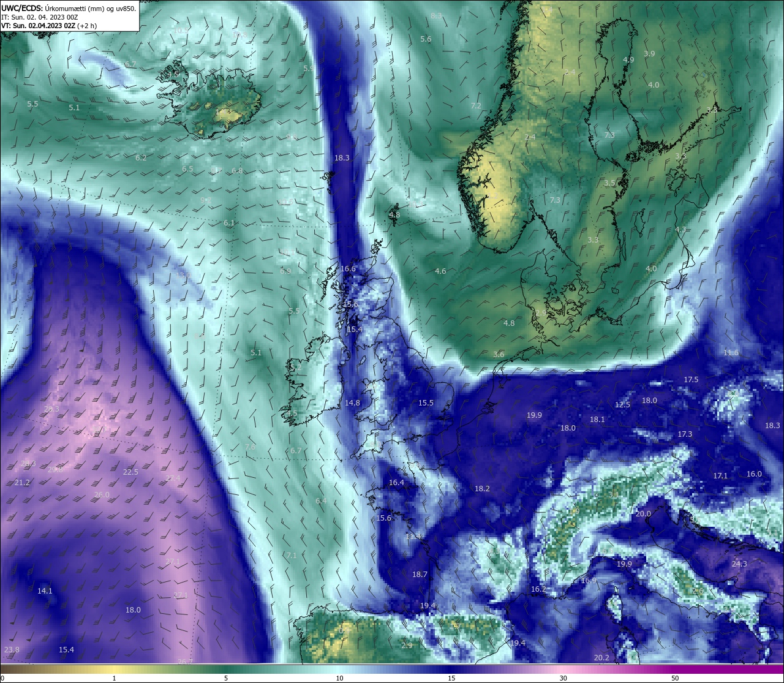Click the 4.3 value over the Baltic states
Viewport: 784px width, 683px height.
pos(680,230)
